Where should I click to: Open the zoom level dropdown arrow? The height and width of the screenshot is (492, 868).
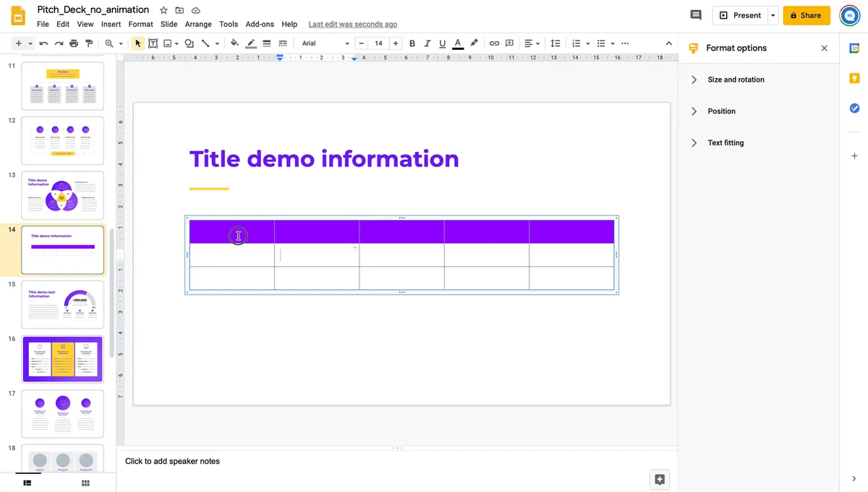coord(121,43)
